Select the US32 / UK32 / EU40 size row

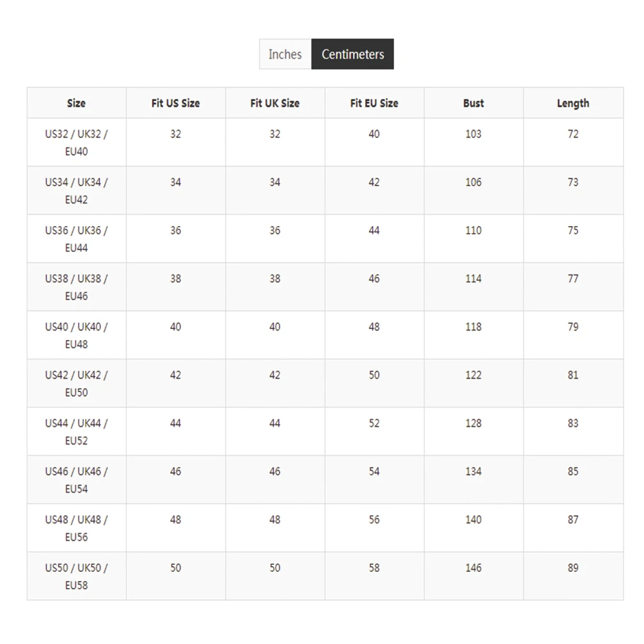click(325, 142)
